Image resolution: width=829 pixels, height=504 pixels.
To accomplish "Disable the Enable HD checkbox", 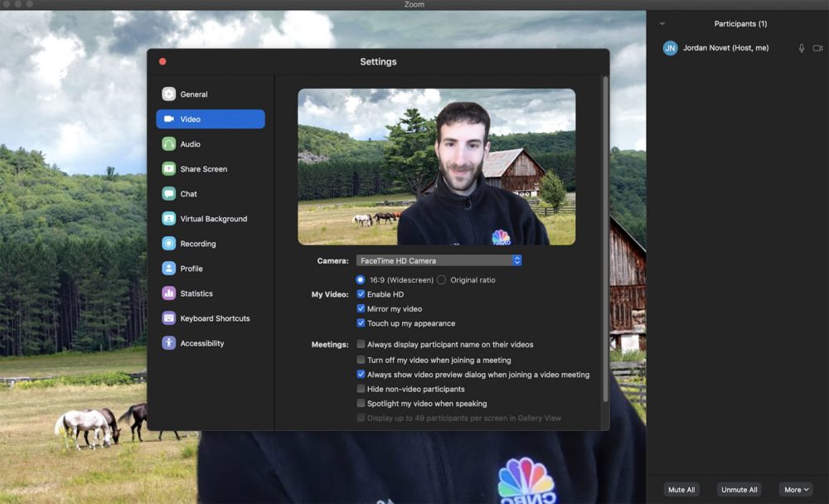I will pyautogui.click(x=361, y=294).
